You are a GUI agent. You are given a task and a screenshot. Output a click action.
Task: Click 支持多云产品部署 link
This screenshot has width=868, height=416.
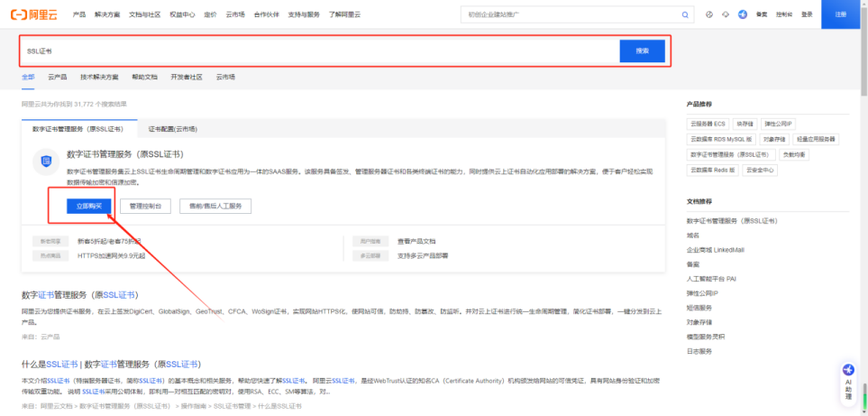(x=423, y=256)
